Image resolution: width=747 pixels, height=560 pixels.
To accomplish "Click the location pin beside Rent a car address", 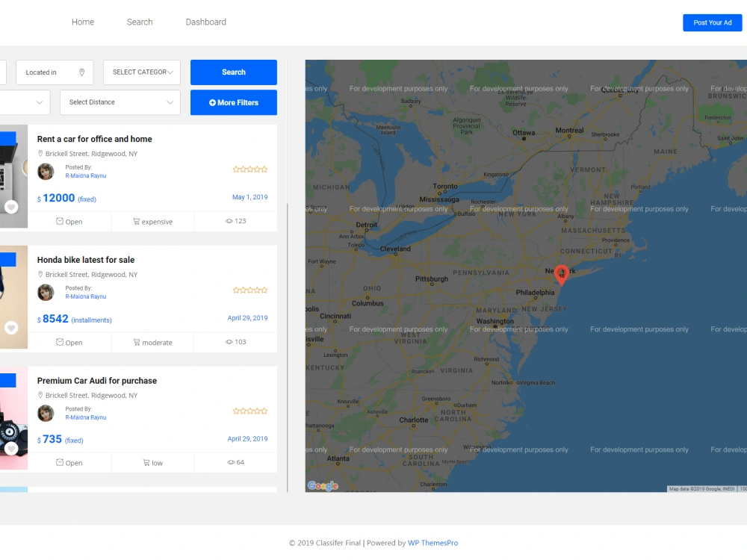I will coord(40,153).
